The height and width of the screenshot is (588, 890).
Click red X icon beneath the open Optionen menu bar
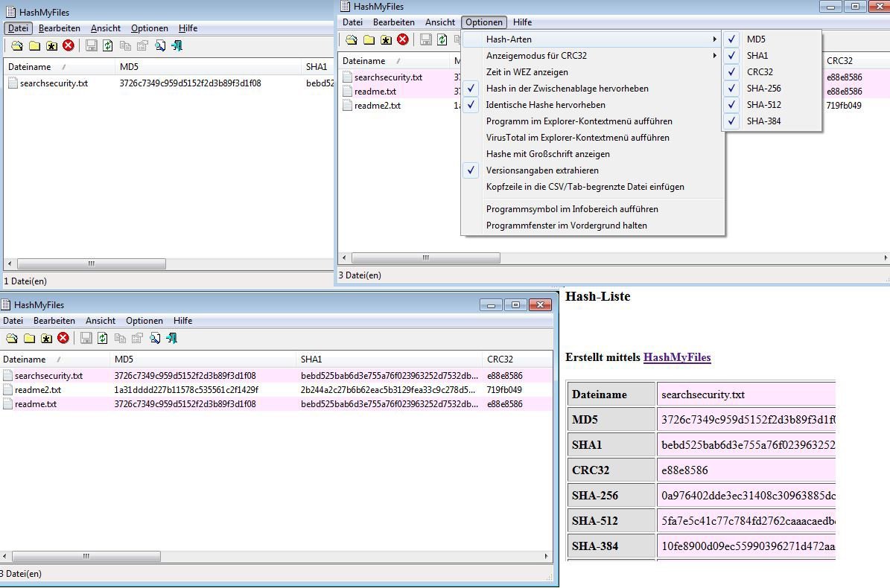point(403,40)
